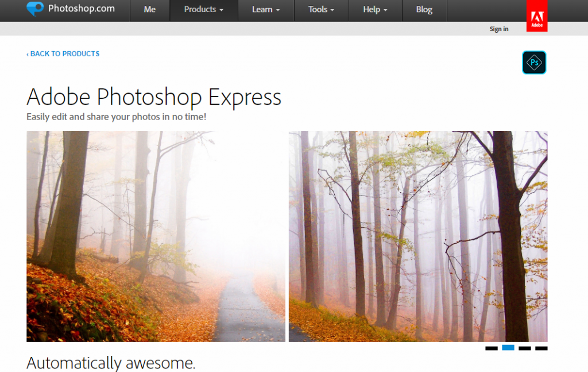Expand the Learn dropdown
Viewport: 588px width, 372px height.
(x=265, y=9)
